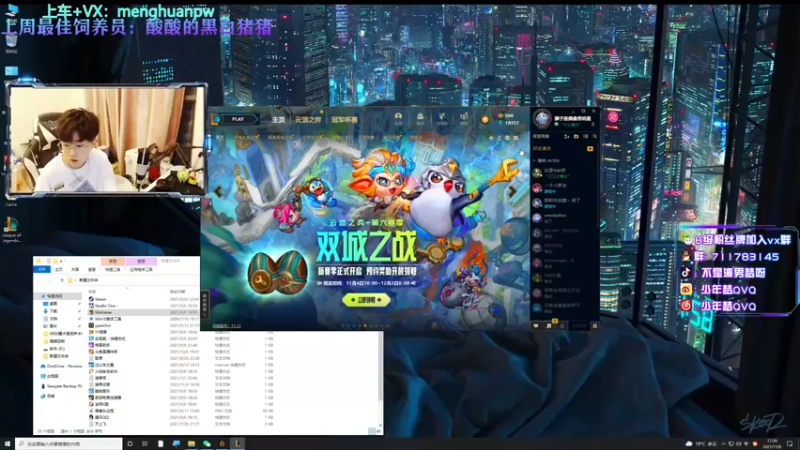The height and width of the screenshot is (450, 800).
Task: Sort the file list by the 修改日期 column
Action: (x=178, y=291)
